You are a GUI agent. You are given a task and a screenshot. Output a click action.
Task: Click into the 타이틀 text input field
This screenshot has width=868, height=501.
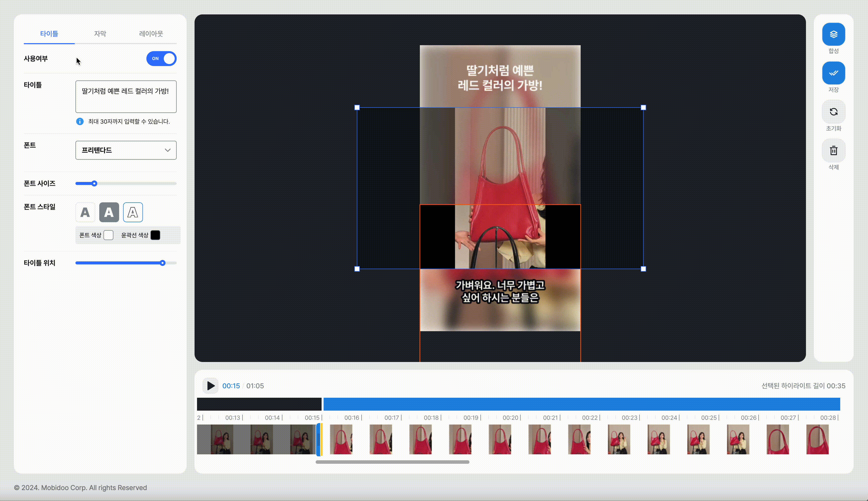[x=126, y=97]
